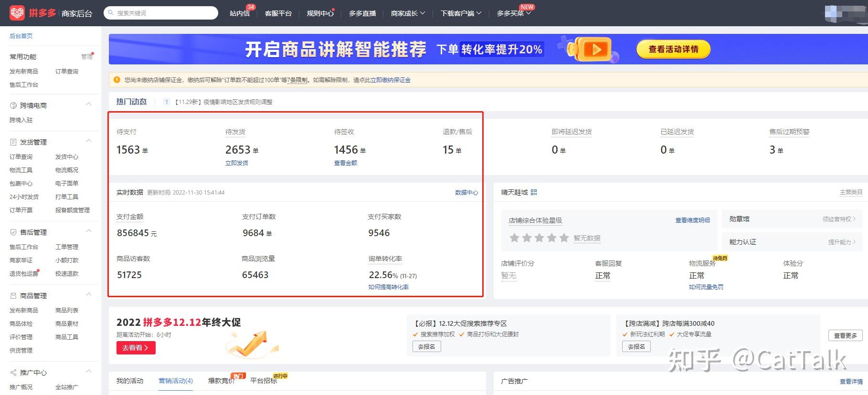Click the 主营类目 link
This screenshot has width=868, height=395.
pos(851,192)
